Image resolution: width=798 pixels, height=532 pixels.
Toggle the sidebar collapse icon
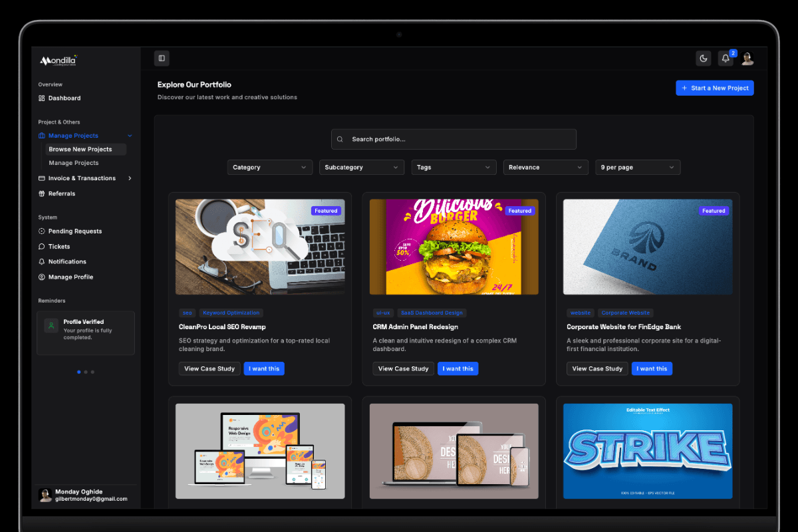(162, 59)
